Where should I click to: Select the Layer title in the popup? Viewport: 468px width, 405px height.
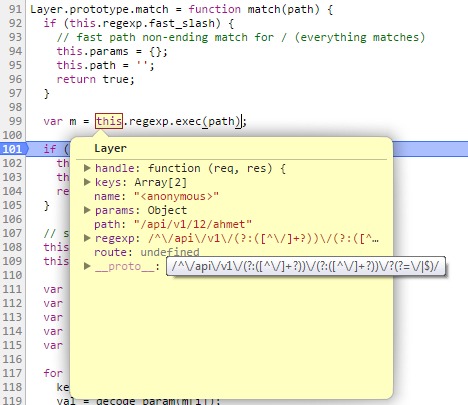(110, 148)
